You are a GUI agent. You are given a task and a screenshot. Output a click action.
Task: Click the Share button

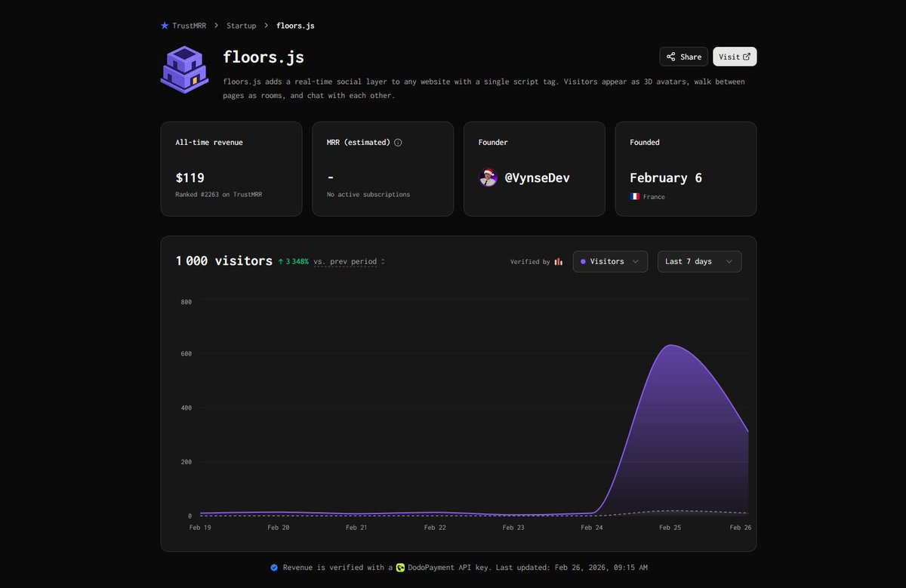click(x=683, y=57)
